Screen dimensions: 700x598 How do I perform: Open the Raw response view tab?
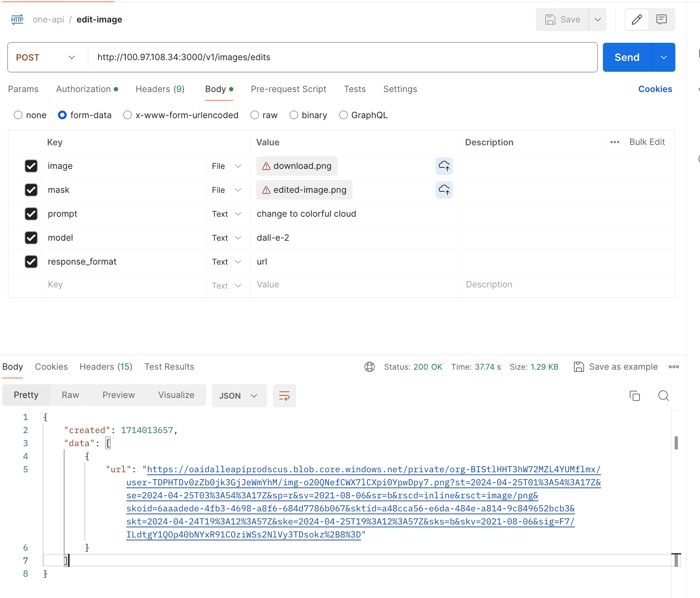pos(70,395)
